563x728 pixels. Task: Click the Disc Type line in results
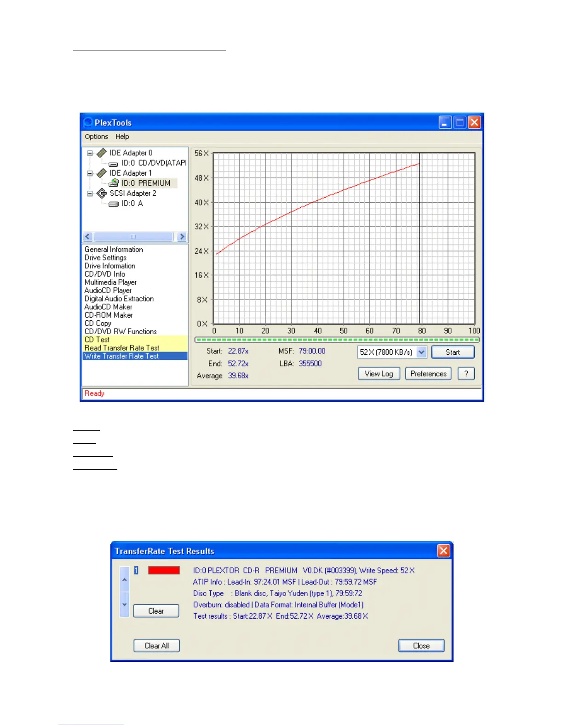point(277,593)
